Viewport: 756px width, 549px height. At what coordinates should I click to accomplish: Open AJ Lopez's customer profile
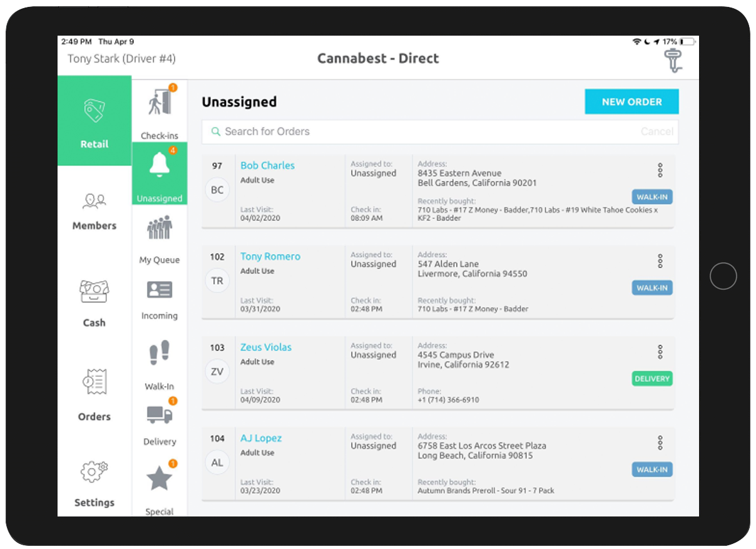260,438
